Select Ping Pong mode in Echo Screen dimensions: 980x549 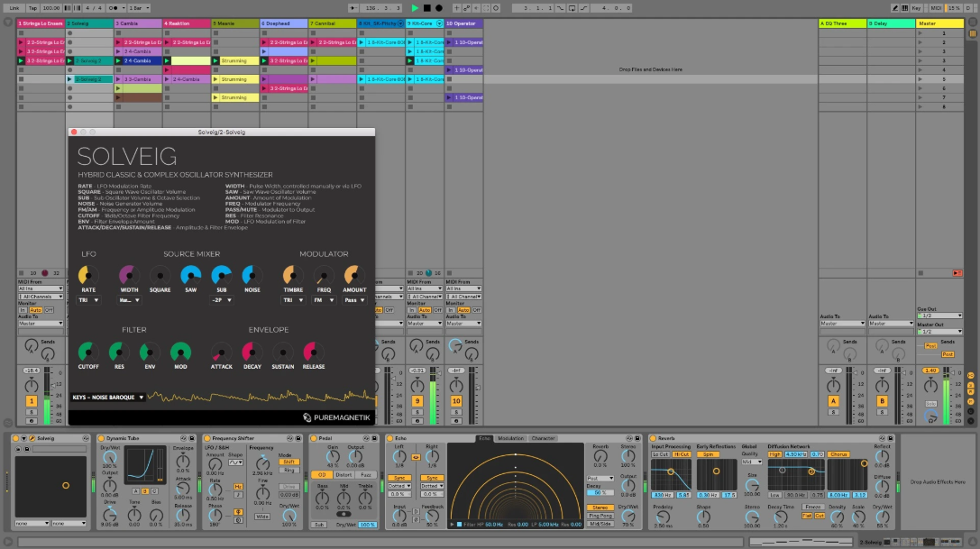[x=600, y=516]
